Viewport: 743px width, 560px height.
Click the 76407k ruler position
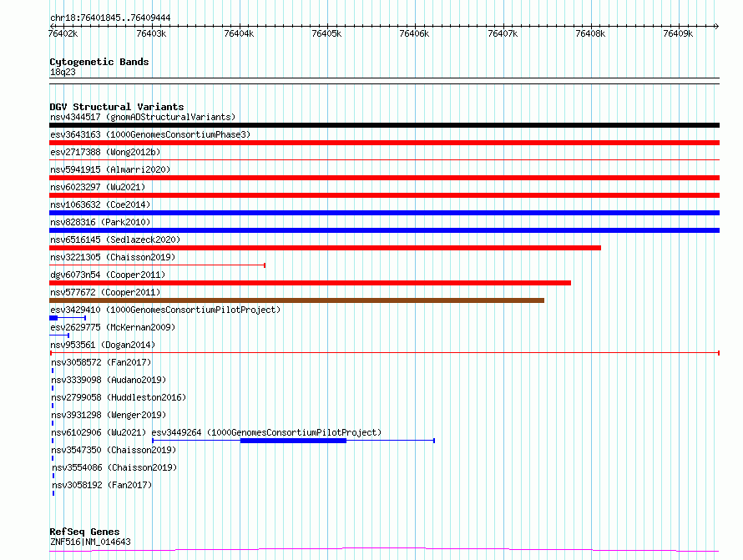[x=503, y=33]
